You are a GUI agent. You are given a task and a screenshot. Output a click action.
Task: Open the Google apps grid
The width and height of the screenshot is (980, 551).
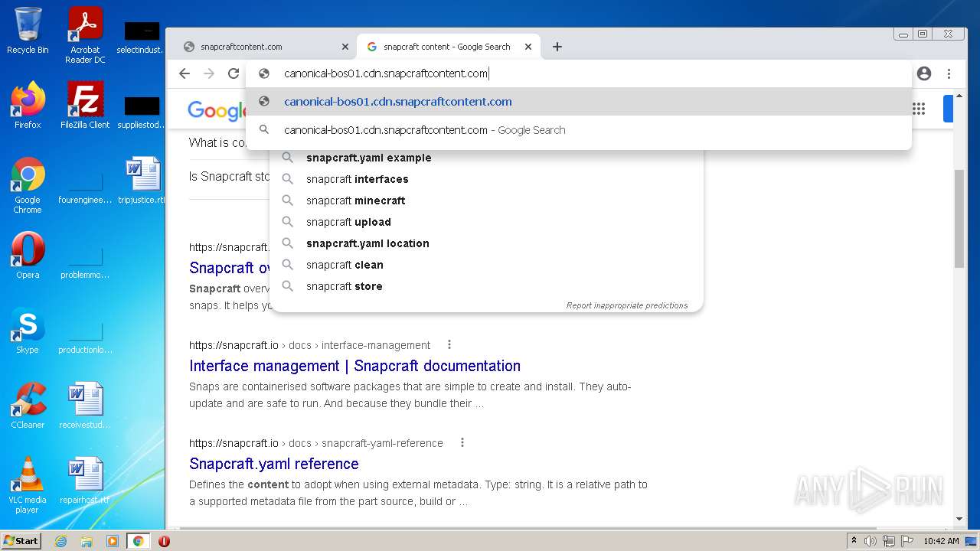click(x=919, y=109)
